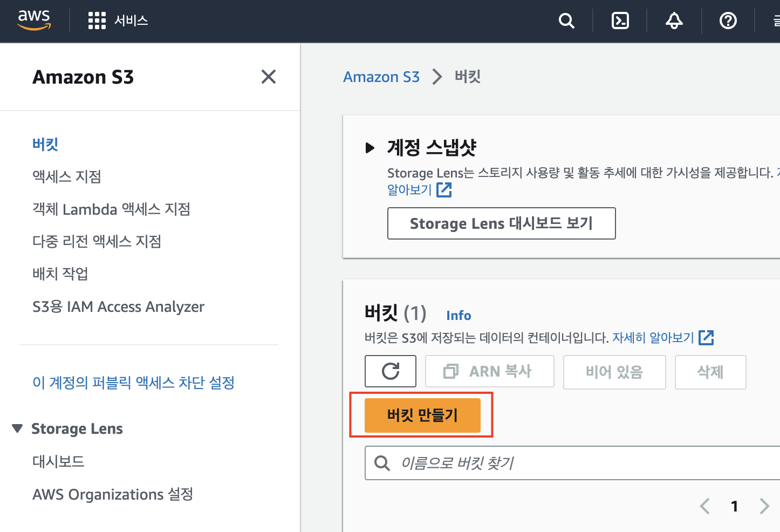The height and width of the screenshot is (532, 780).
Task: Click the ARN 복사 button
Action: click(x=490, y=371)
